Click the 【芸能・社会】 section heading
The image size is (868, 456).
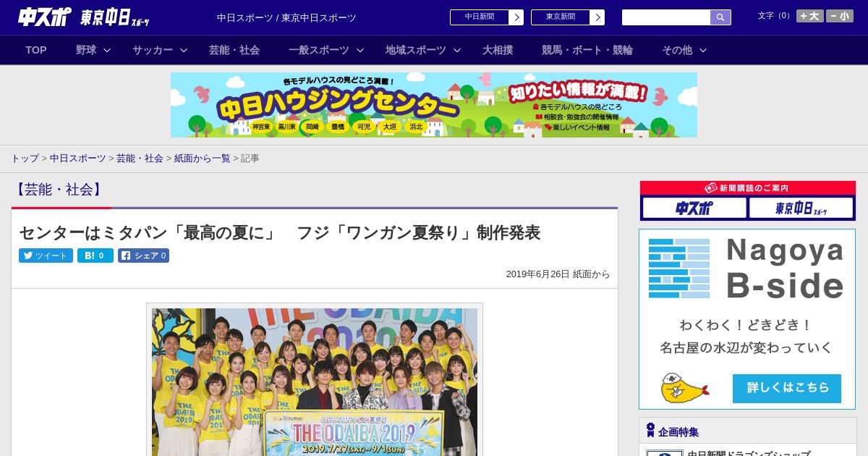point(59,190)
